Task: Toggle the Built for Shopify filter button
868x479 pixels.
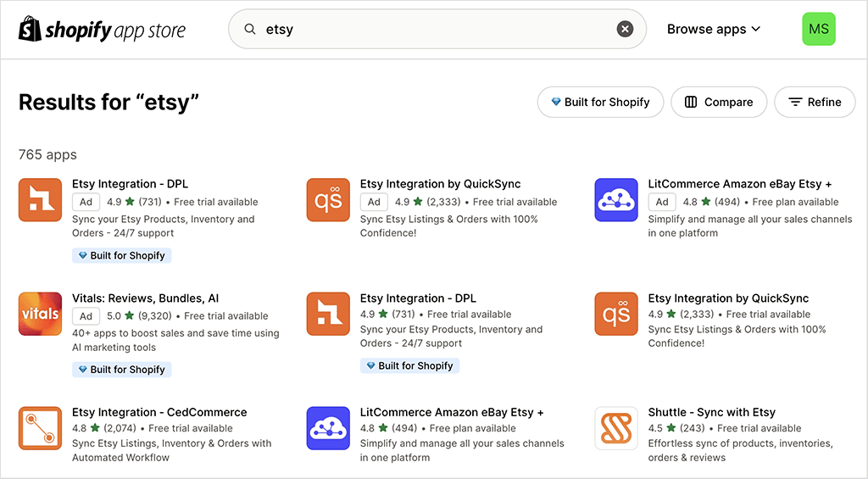Action: 601,102
